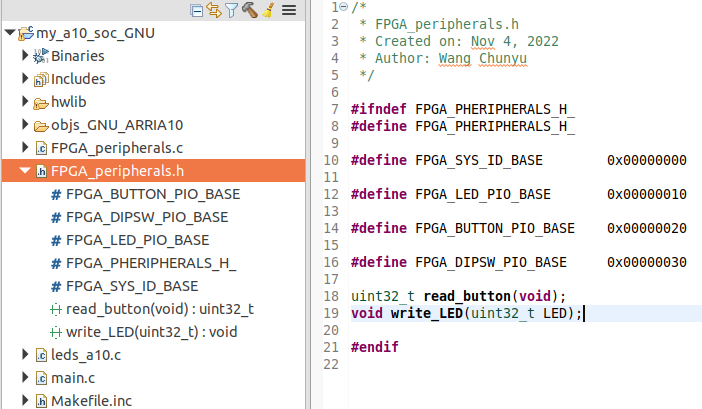Click the value 0x00000020 in the editor

(x=646, y=228)
